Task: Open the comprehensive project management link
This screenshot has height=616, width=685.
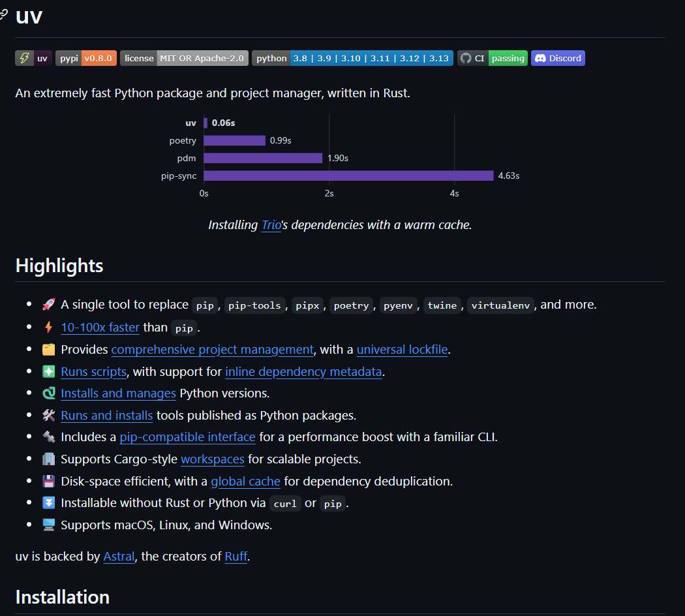Action: tap(212, 350)
